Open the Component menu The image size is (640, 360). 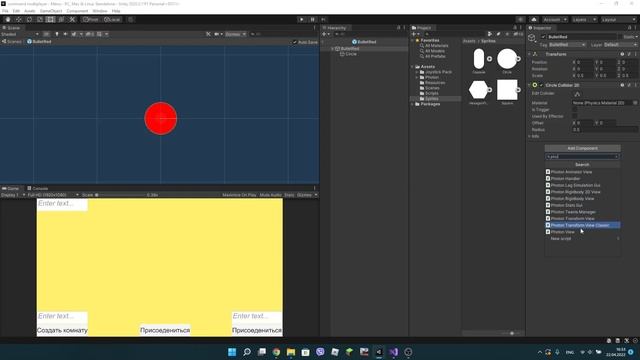77,11
